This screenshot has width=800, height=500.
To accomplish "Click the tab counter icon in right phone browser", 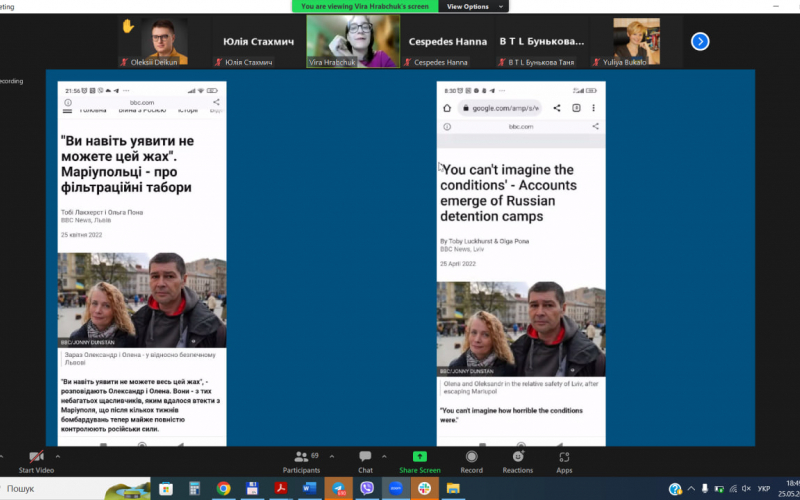I will coord(576,108).
